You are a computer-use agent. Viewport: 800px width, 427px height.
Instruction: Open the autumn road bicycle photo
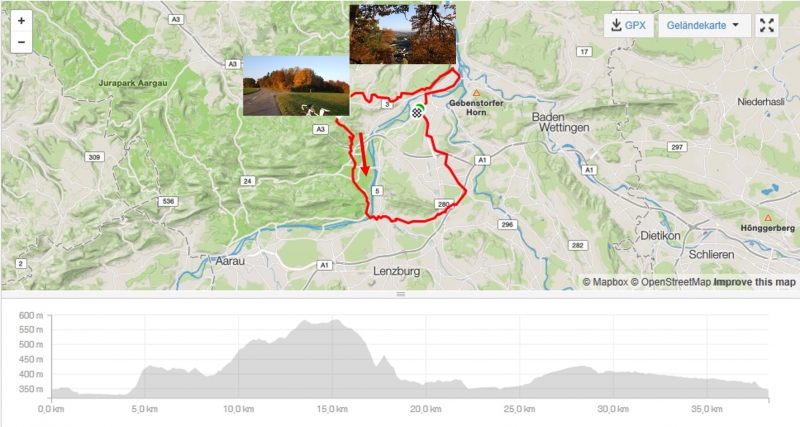pyautogui.click(x=296, y=86)
